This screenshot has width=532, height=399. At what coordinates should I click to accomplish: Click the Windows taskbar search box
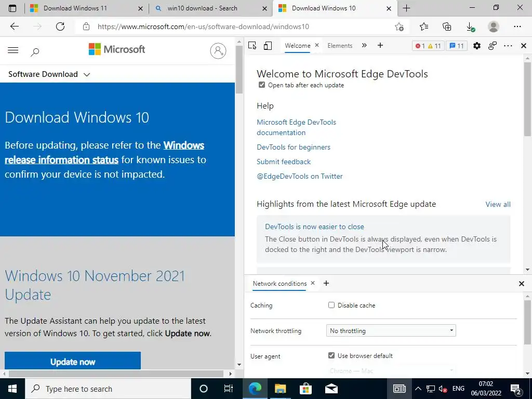coord(108,389)
